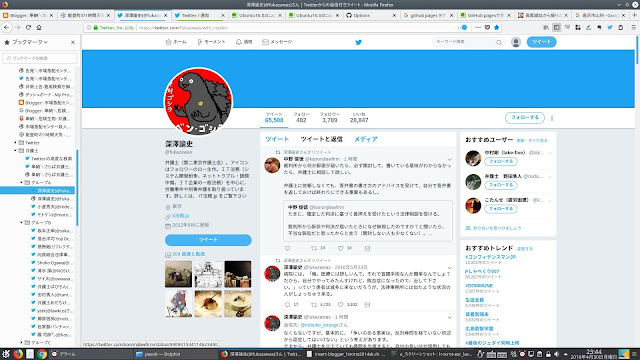640x360 pixels.
Task: Focus the bookmarks search field
Action: [40, 58]
